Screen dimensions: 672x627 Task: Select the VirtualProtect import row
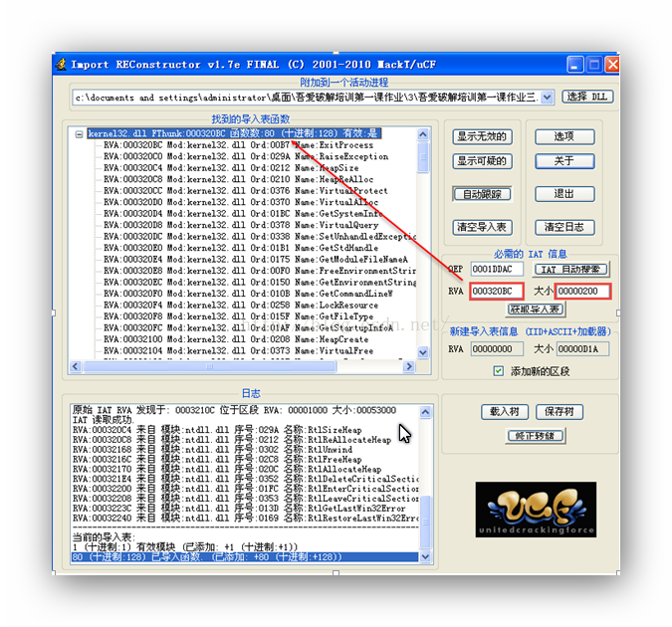246,191
